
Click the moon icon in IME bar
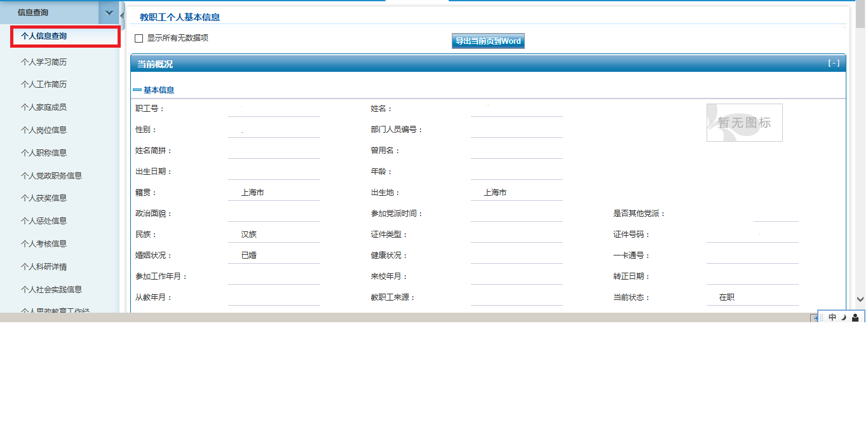pos(844,318)
